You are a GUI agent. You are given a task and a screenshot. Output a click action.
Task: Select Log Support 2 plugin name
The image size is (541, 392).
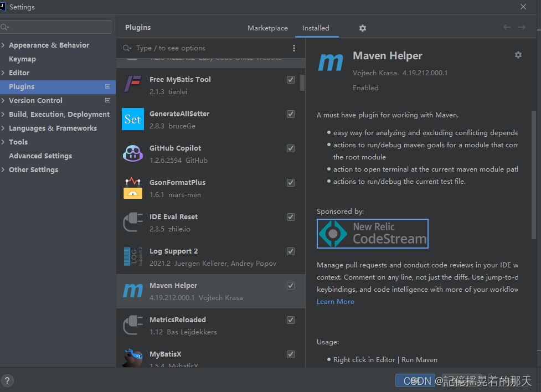point(173,251)
